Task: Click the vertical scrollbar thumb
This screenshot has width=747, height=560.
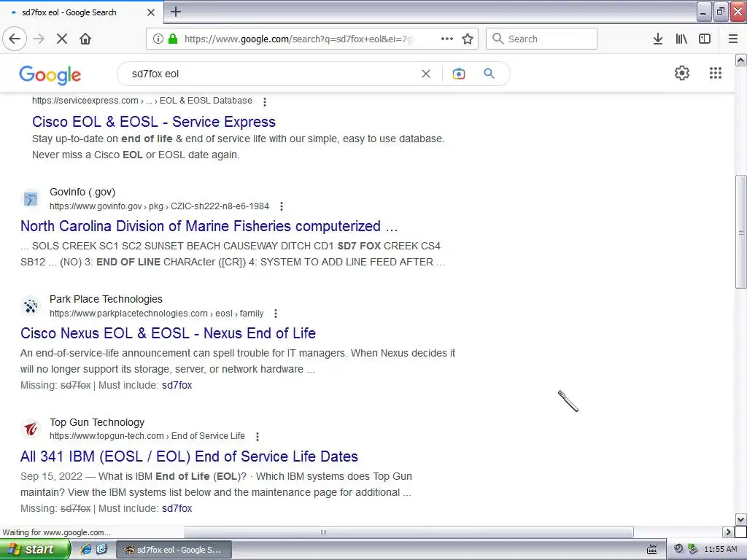Action: coord(741,232)
